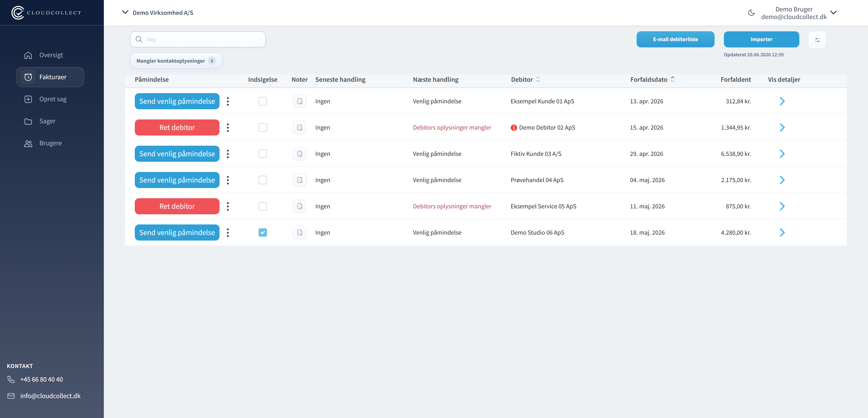The height and width of the screenshot is (418, 868).
Task: Click the CloudCollect logo
Action: [46, 13]
